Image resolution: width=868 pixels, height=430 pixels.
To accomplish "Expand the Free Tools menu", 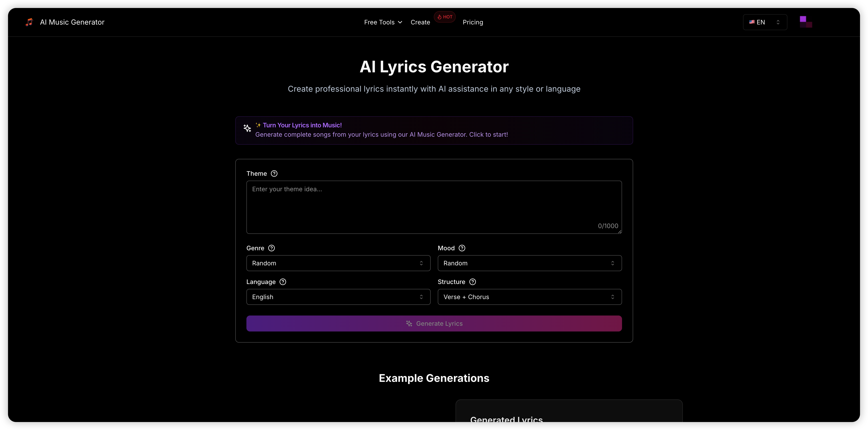I will 383,22.
